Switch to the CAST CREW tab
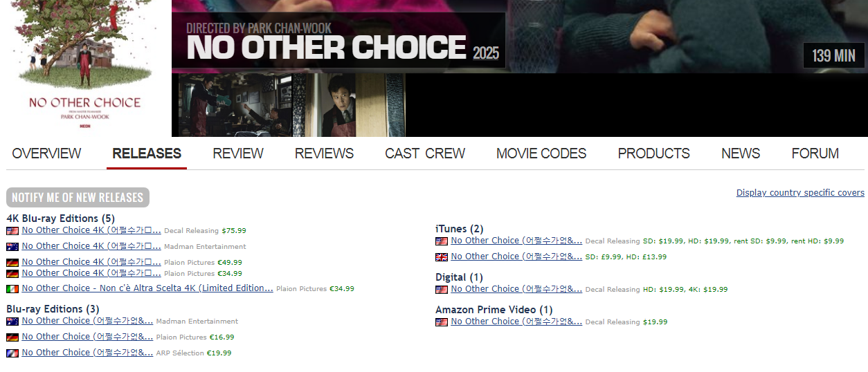 coord(425,154)
